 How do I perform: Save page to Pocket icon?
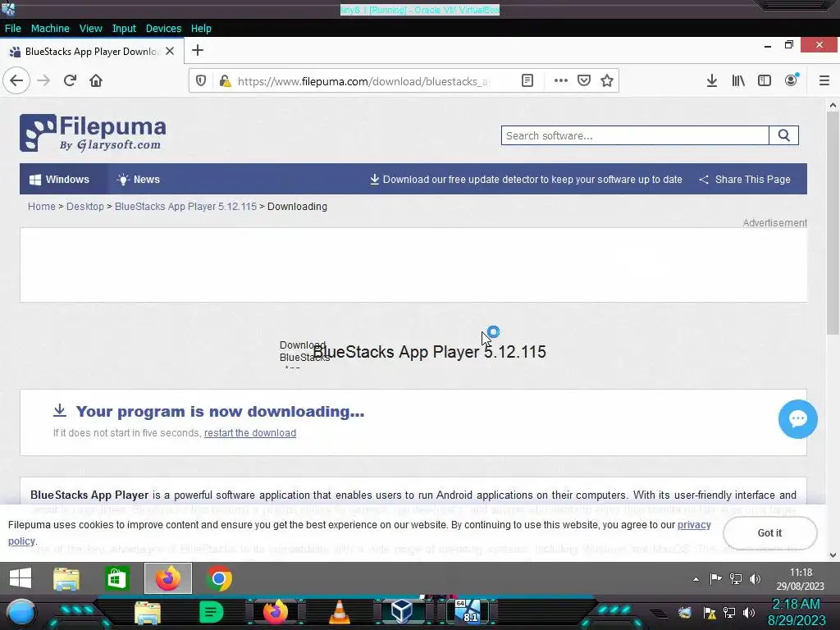584,81
